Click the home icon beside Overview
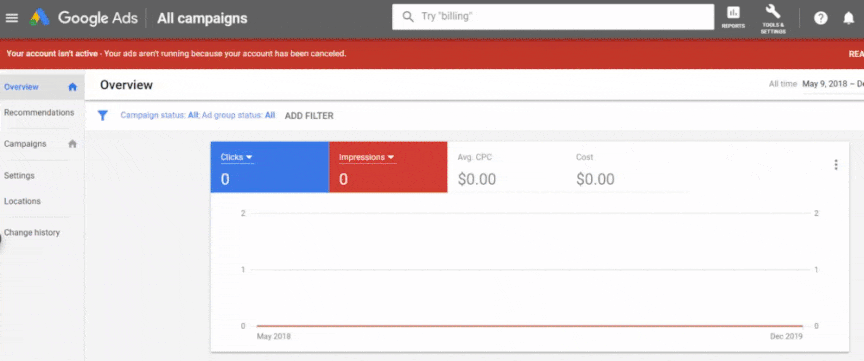The width and height of the screenshot is (864, 361). coord(72,87)
